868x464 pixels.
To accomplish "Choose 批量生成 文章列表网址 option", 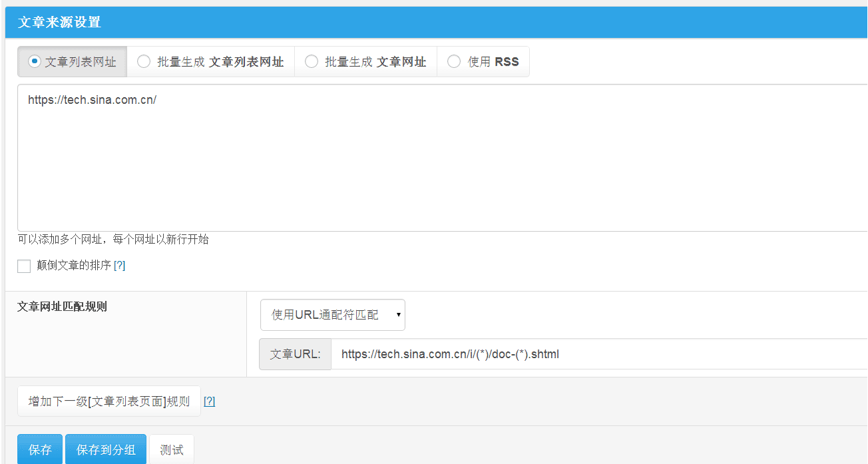I will tap(144, 61).
